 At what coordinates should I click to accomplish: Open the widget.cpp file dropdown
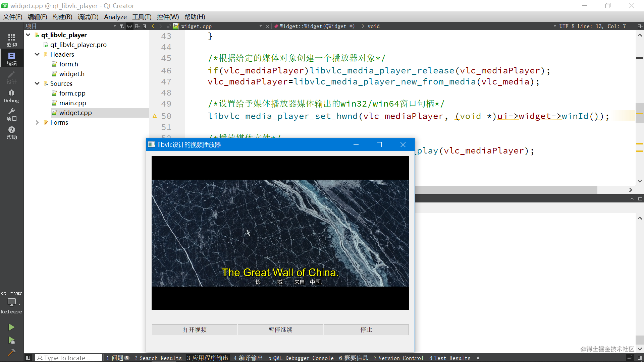(x=261, y=26)
